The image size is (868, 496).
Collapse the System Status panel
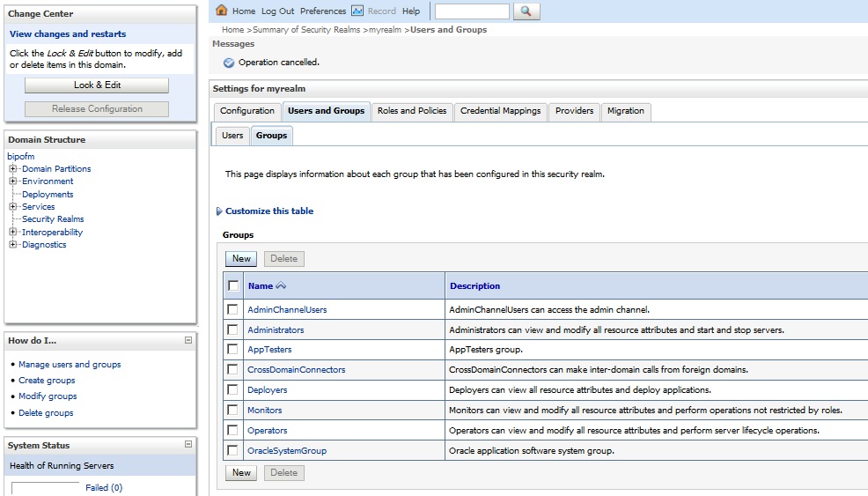tap(188, 444)
